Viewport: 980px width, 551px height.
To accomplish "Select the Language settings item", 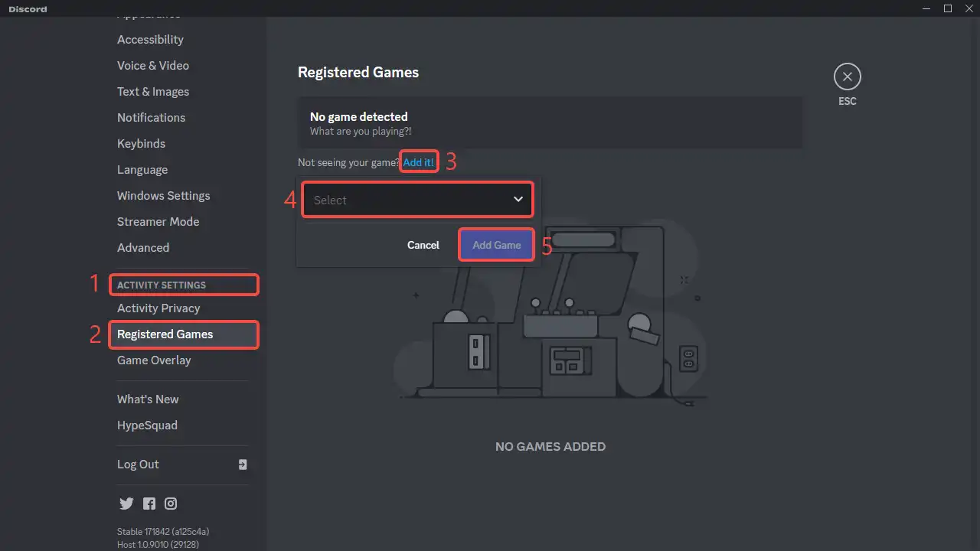I will point(142,170).
